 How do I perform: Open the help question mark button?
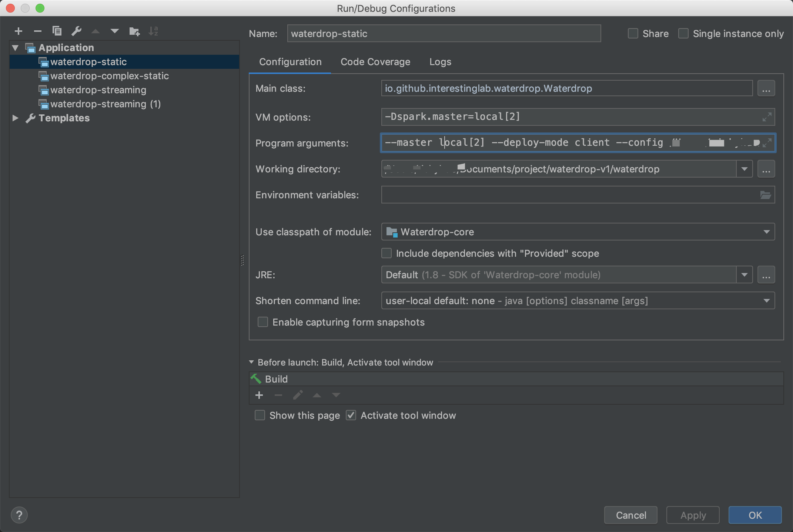coord(19,515)
